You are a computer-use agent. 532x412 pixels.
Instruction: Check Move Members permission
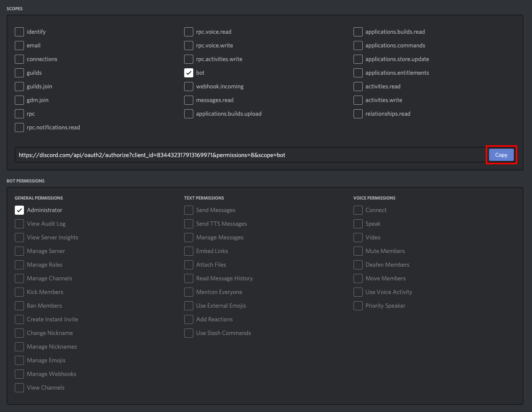358,278
